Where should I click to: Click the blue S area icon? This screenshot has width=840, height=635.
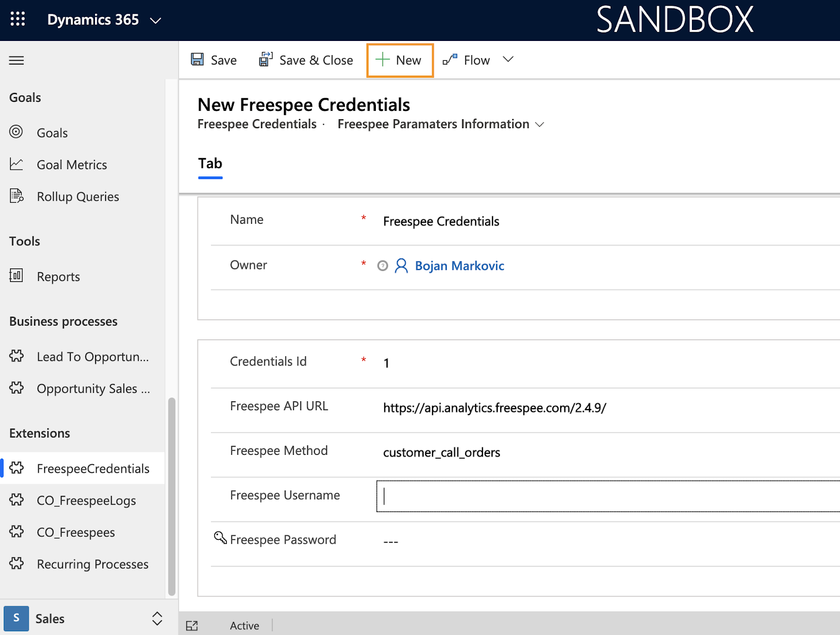click(16, 618)
